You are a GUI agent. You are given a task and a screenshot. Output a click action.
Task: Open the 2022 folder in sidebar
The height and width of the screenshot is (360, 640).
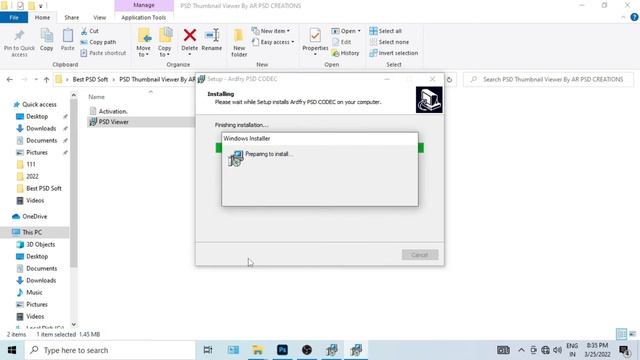(x=32, y=176)
